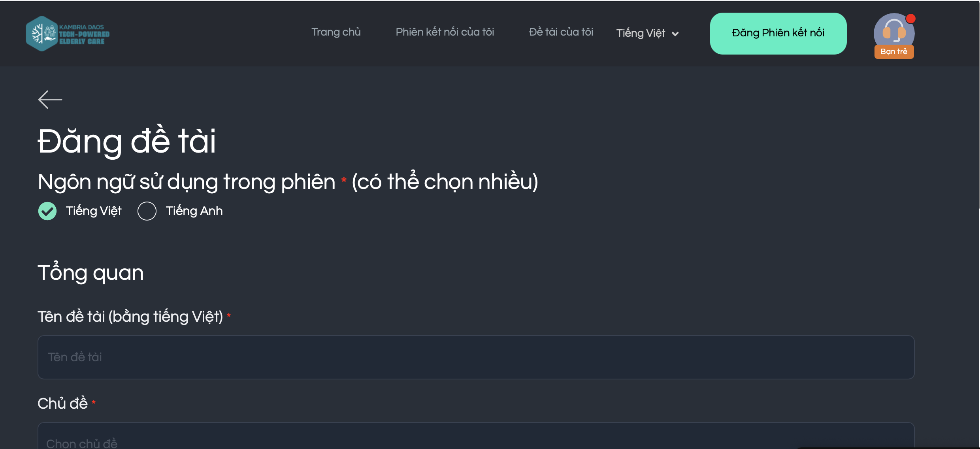Click the Đăng Phiên kết nối button
980x449 pixels.
click(778, 34)
